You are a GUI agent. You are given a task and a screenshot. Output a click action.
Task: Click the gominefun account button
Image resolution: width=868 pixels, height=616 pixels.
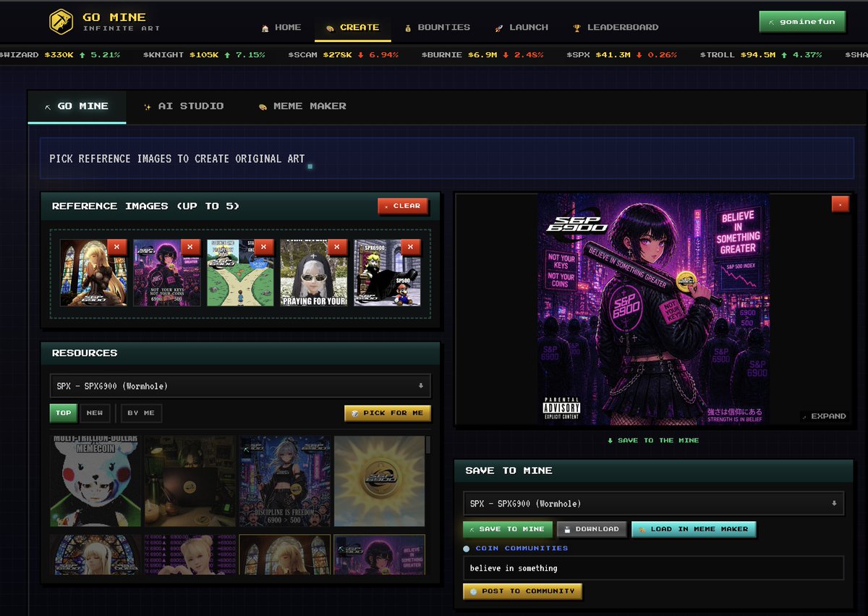801,22
